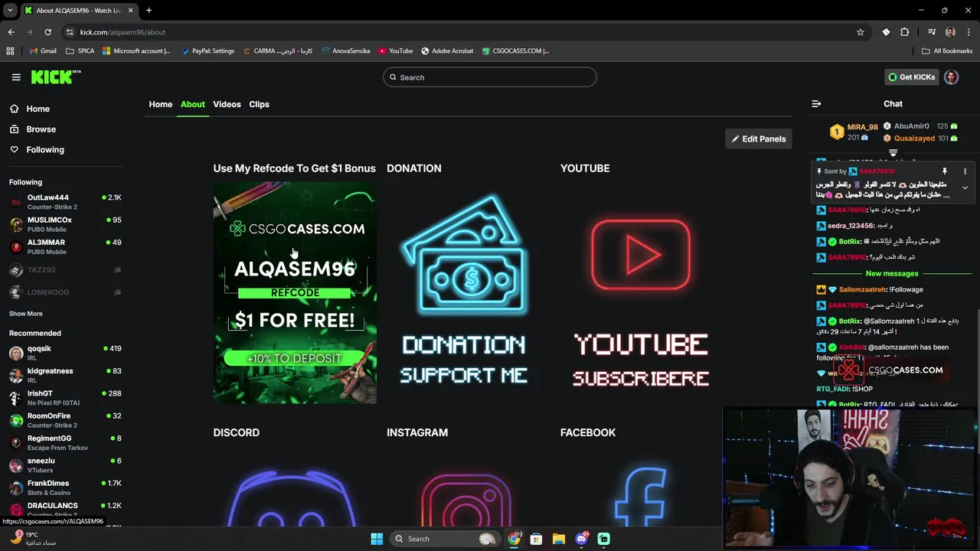The image size is (980, 551).
Task: Expand the pinned message chevron
Action: click(x=965, y=188)
